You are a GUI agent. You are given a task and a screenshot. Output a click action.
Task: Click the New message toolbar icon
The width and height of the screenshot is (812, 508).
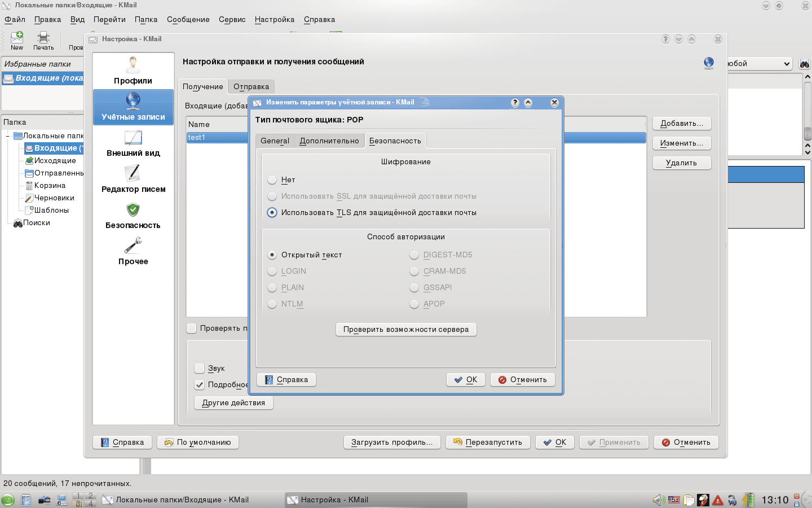coord(17,41)
